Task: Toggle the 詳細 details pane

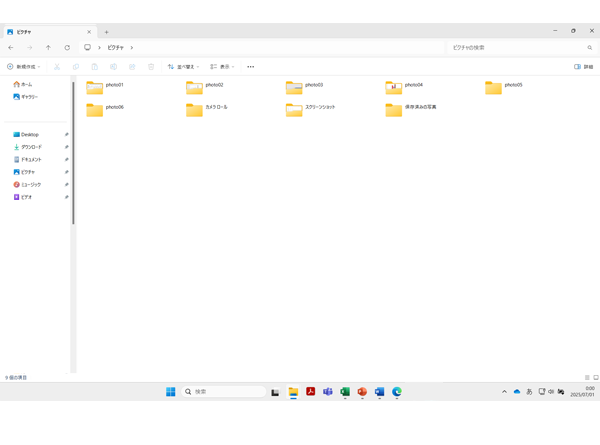Action: [x=583, y=67]
